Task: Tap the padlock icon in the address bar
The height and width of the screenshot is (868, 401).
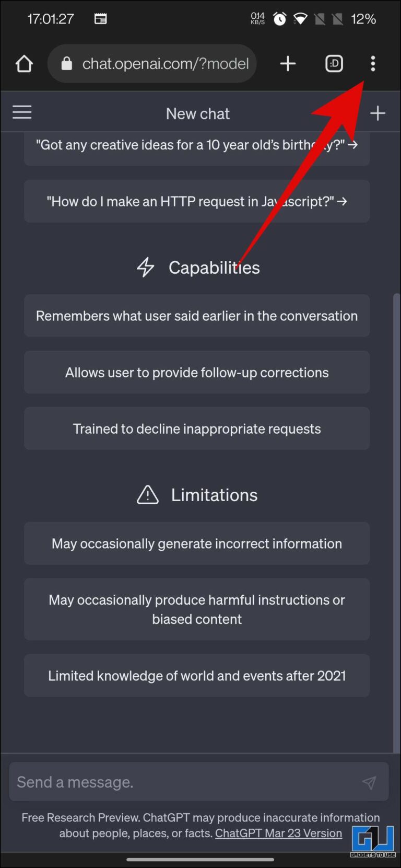Action: point(66,64)
